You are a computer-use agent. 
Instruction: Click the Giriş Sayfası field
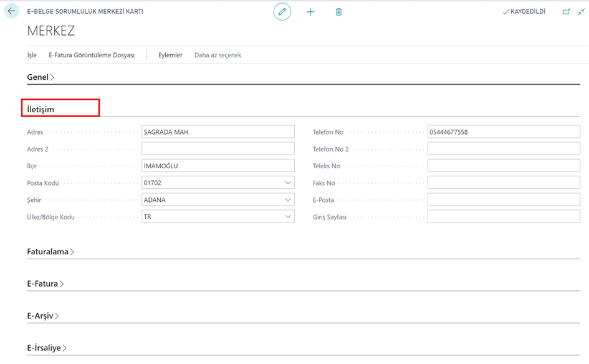(x=504, y=216)
